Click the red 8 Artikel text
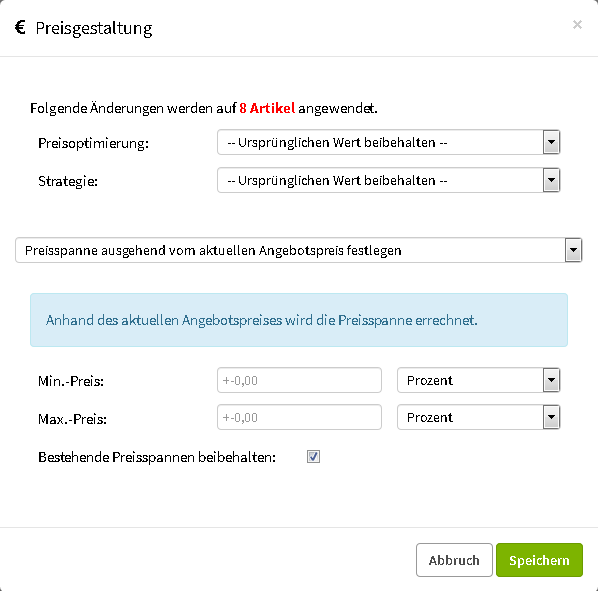 pyautogui.click(x=267, y=108)
